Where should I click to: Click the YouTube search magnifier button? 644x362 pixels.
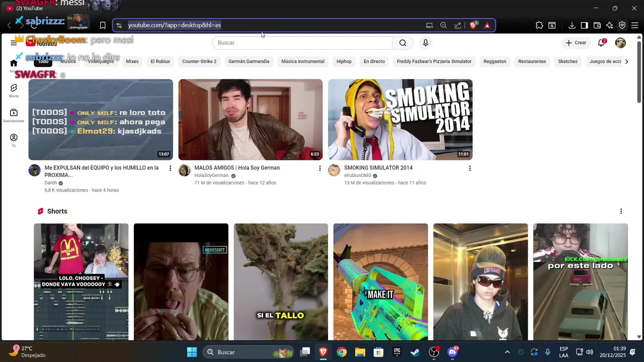click(403, 43)
